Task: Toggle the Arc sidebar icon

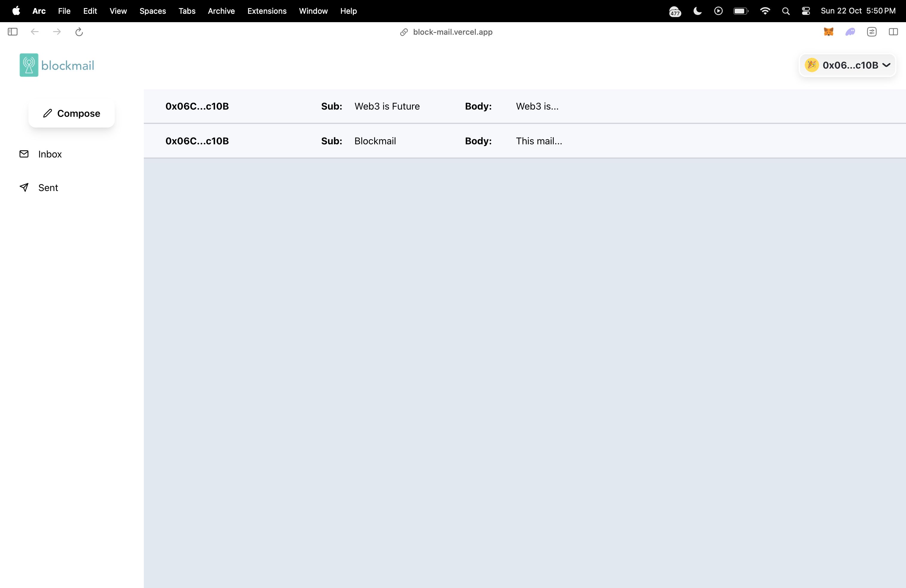Action: (13, 32)
